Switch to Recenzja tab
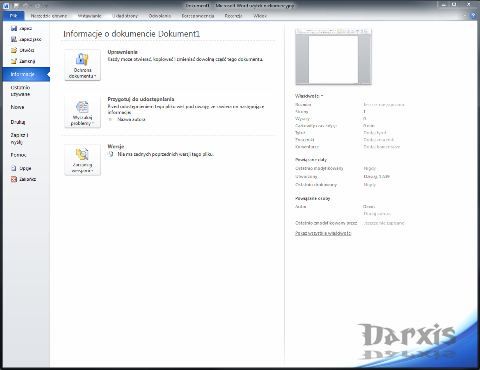 (233, 16)
